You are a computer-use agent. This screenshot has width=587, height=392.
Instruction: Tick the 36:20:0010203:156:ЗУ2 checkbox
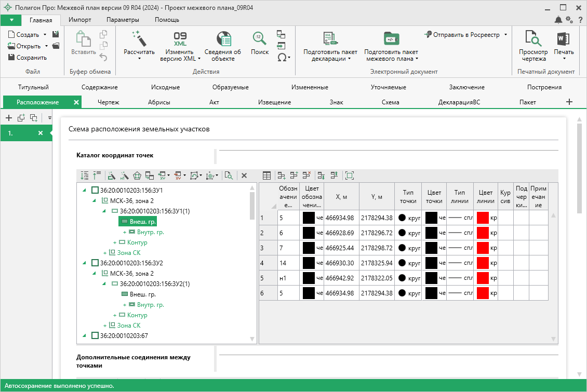tap(95, 263)
